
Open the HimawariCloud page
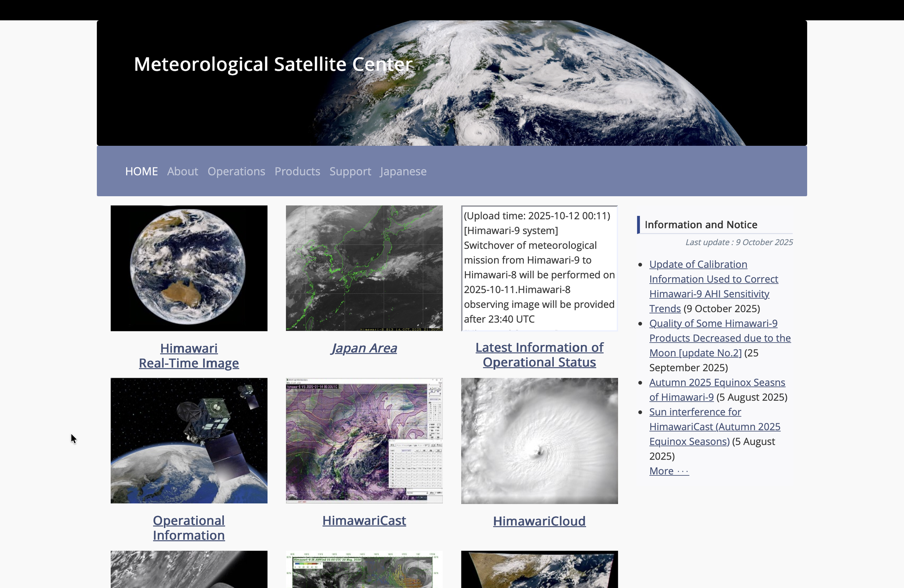click(539, 521)
